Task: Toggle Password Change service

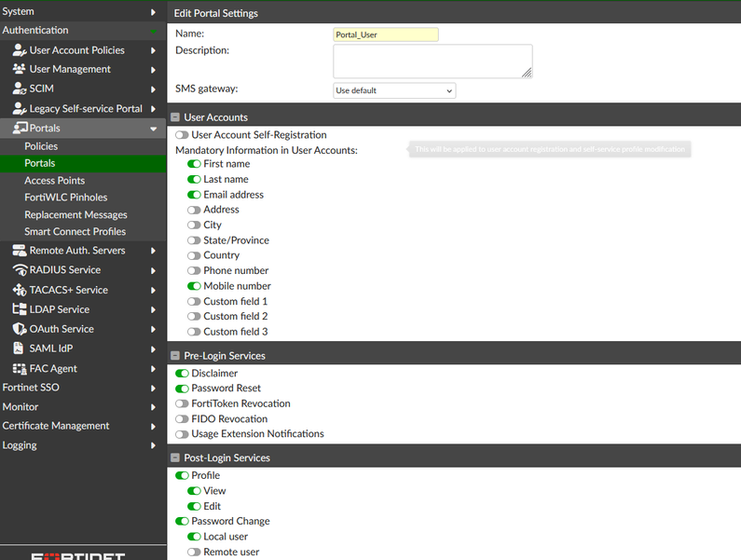Action: (x=182, y=521)
